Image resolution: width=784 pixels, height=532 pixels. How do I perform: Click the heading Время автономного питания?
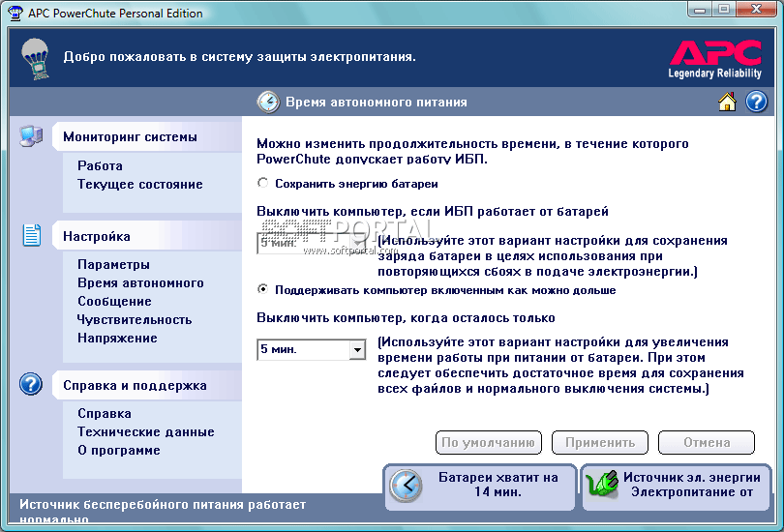point(377,102)
